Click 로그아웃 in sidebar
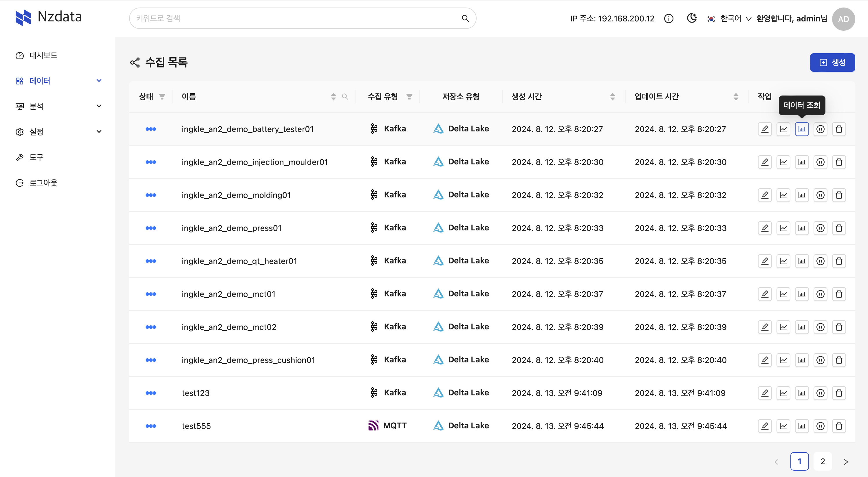 [x=36, y=183]
